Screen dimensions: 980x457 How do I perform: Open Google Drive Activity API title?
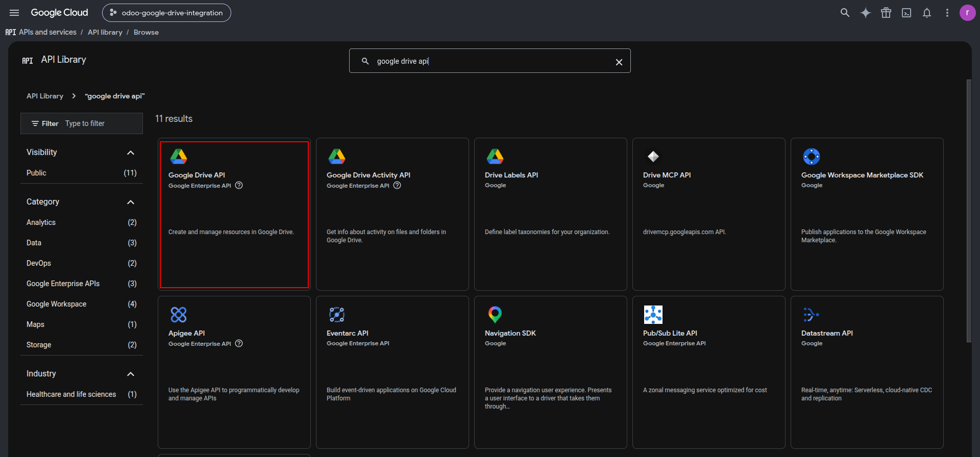(369, 175)
